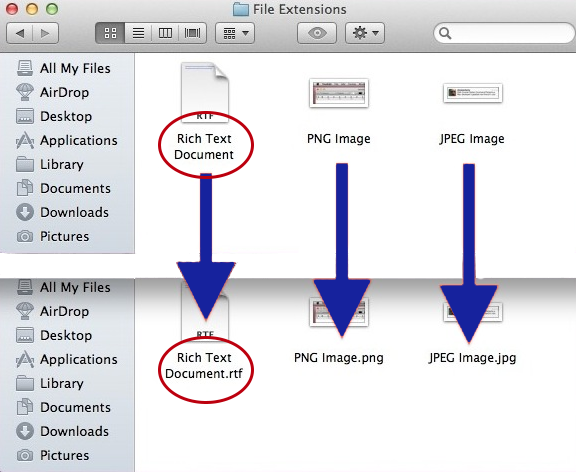Click the All My Files icon in lower sidebar

pyautogui.click(x=25, y=287)
